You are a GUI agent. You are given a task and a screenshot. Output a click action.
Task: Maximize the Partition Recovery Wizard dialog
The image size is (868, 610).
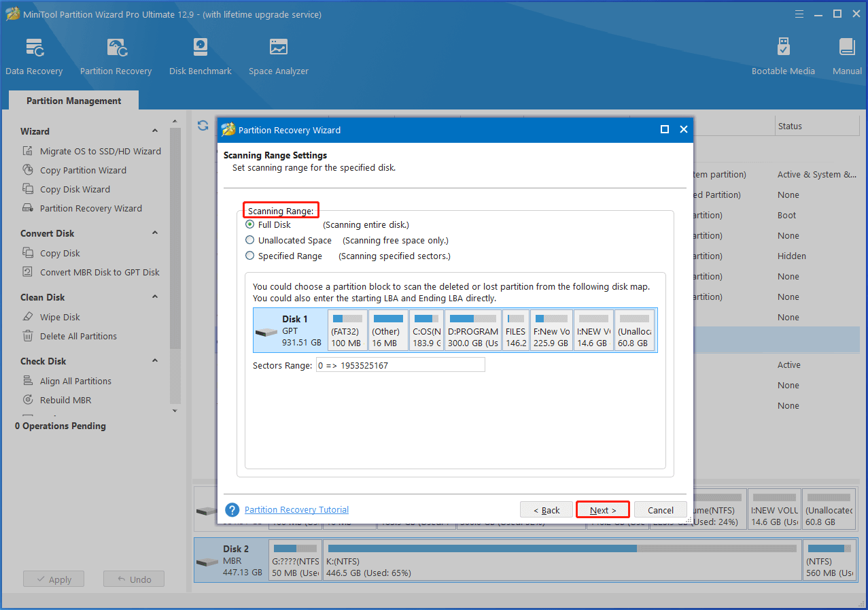coord(664,129)
